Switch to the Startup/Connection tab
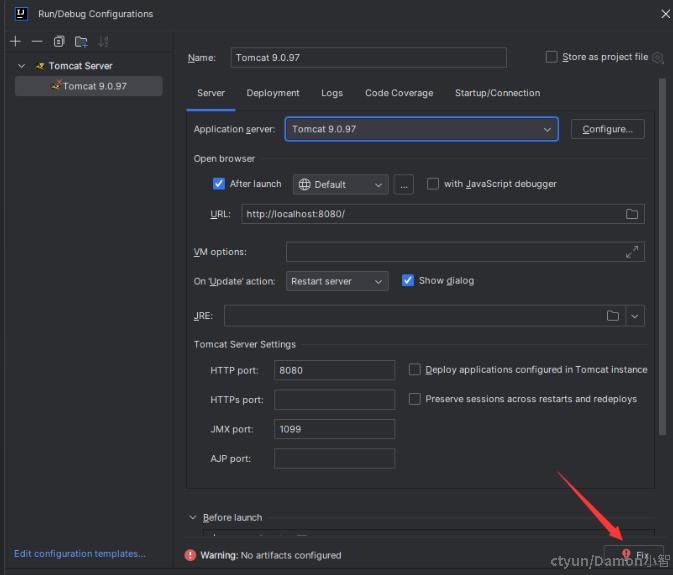The width and height of the screenshot is (673, 575). coord(497,93)
